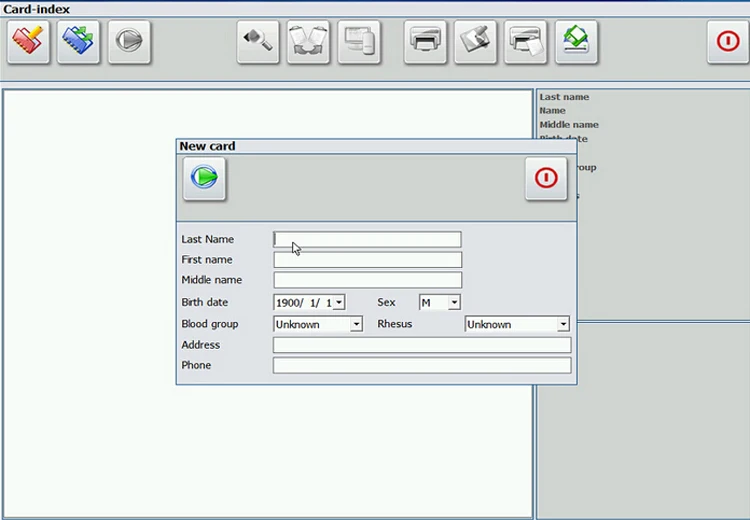750x520 pixels.
Task: Click the first plain printer icon
Action: click(425, 42)
